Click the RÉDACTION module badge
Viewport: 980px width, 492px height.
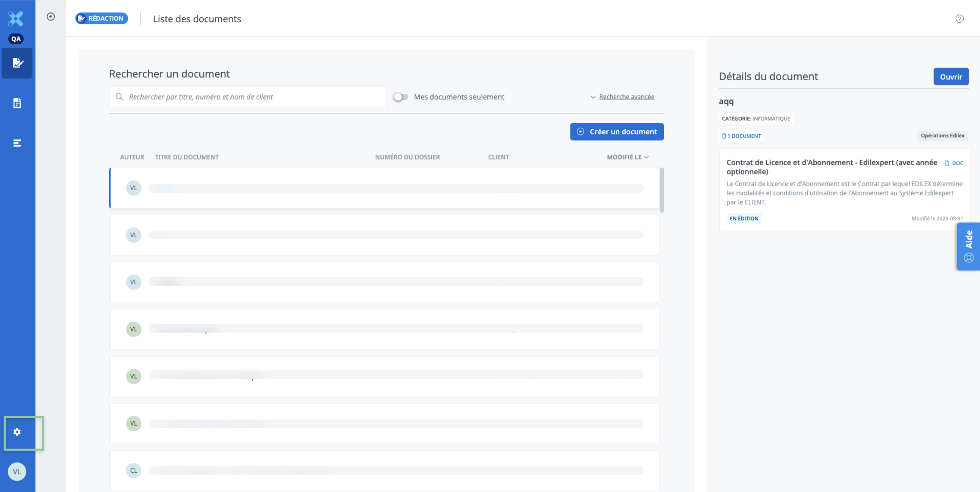tap(102, 18)
